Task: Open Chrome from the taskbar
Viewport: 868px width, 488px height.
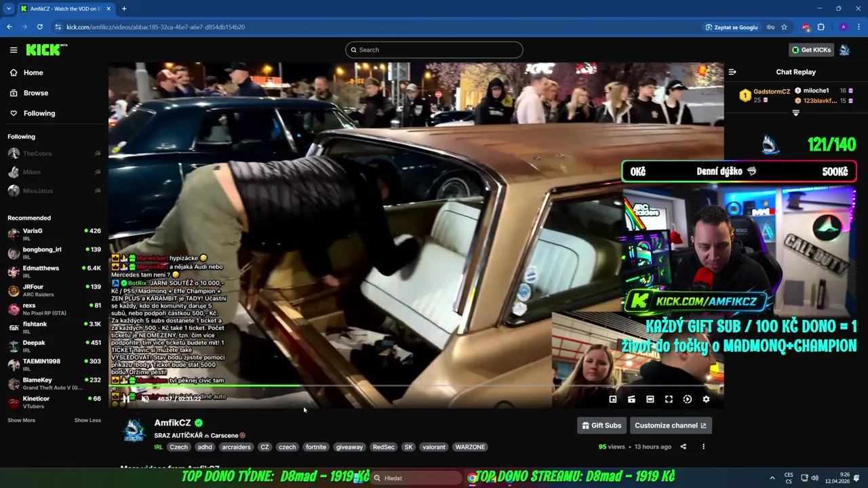Action: point(472,479)
